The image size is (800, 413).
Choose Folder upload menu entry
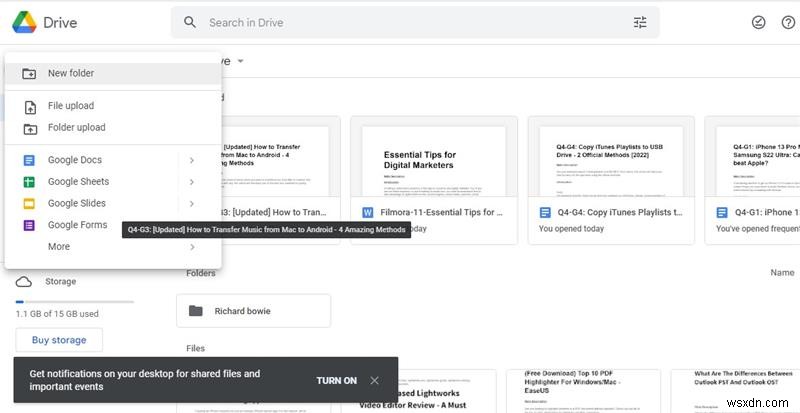113,128
